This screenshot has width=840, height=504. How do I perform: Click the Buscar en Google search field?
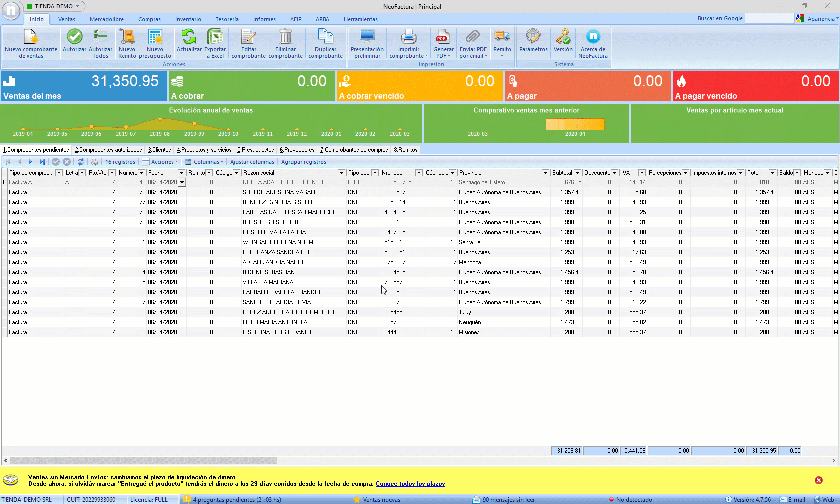(x=769, y=18)
